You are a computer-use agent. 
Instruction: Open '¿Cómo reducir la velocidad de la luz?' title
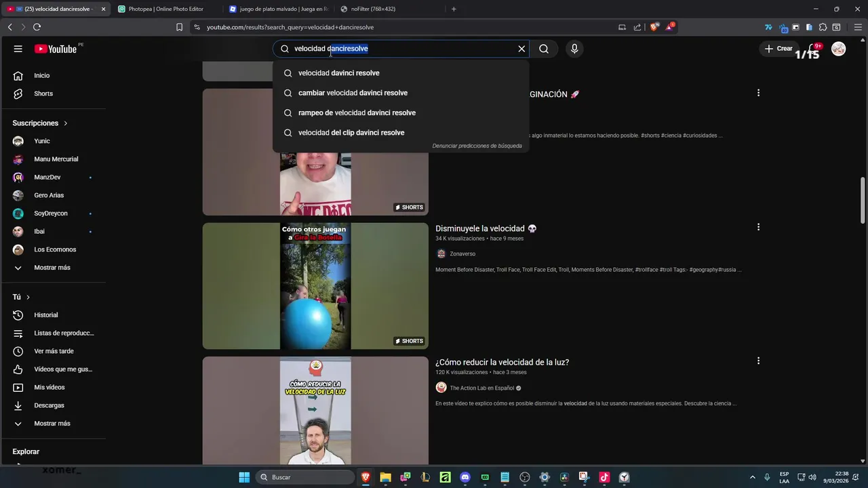click(502, 362)
